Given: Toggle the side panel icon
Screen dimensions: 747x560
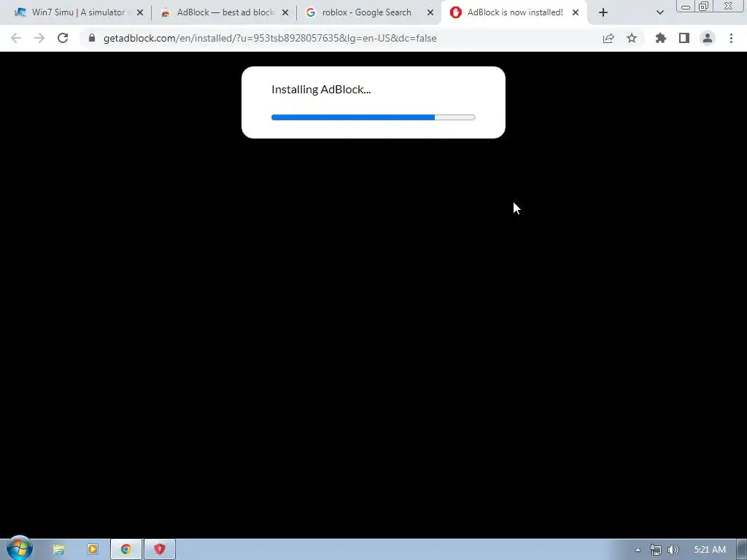Looking at the screenshot, I should 684,38.
